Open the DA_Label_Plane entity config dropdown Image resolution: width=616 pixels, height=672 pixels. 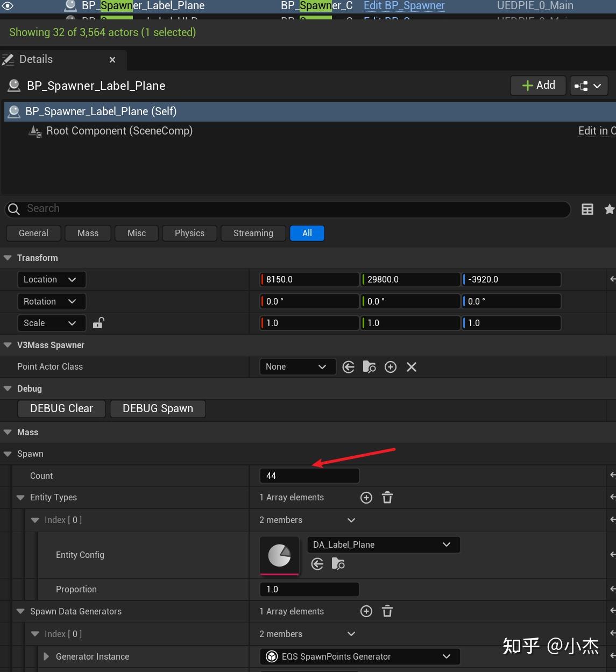point(383,544)
